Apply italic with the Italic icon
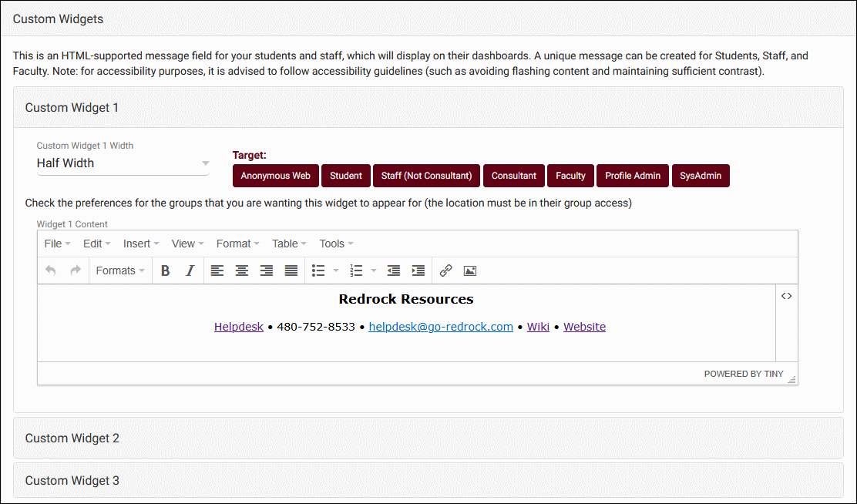This screenshot has height=504, width=857. pos(190,270)
